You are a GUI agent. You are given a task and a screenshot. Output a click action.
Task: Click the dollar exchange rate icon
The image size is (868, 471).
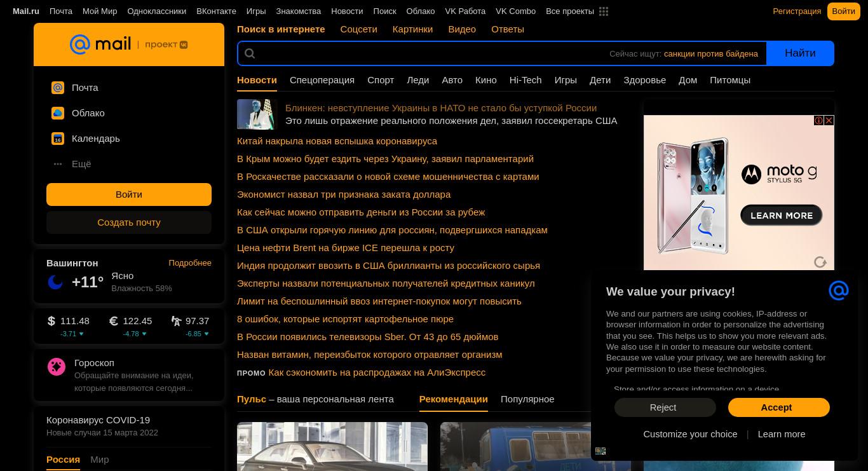pos(51,321)
